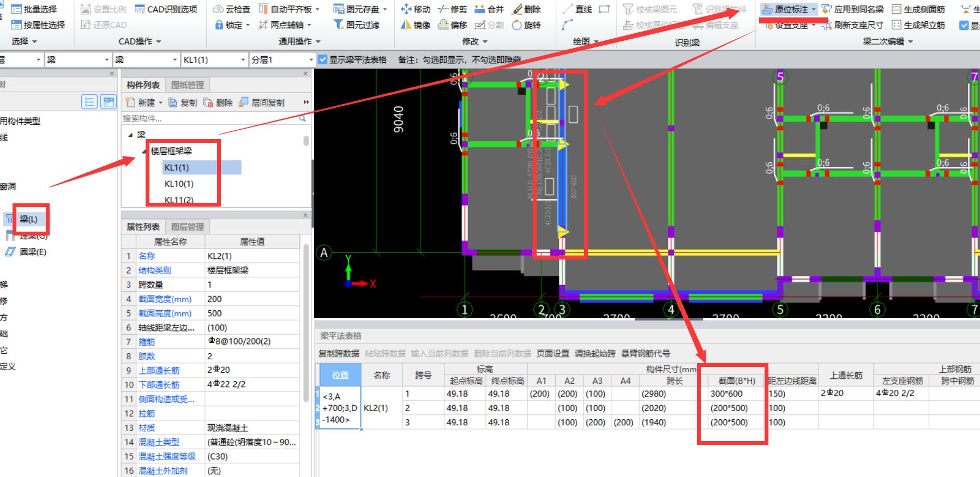Click the 300*600 section cell for span 1

click(x=736, y=394)
